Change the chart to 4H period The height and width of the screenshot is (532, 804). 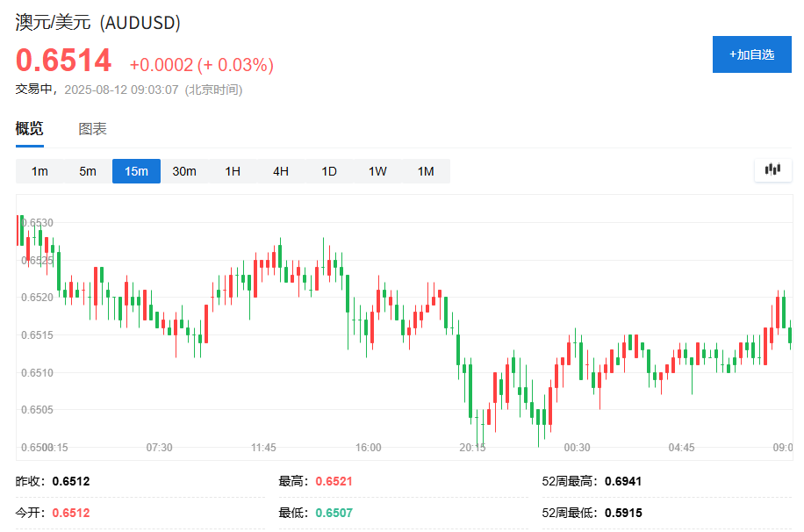coord(281,171)
